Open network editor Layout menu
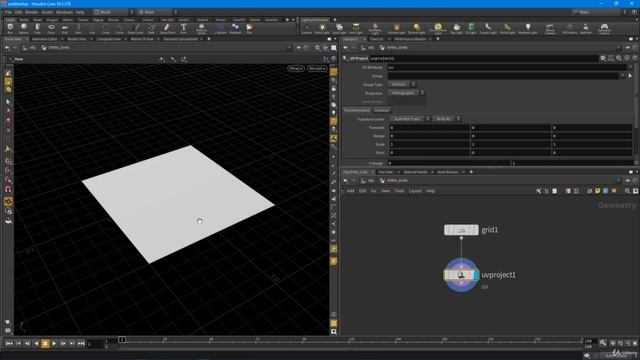 415,191
